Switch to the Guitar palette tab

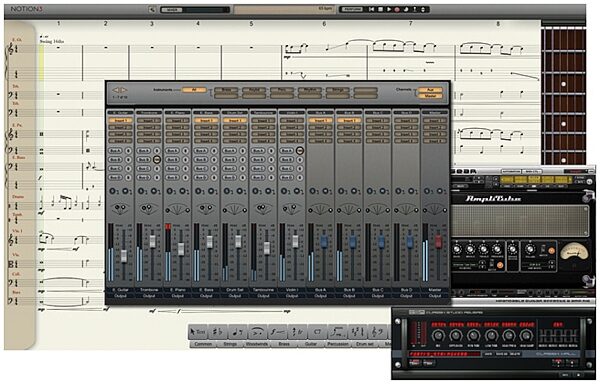pyautogui.click(x=311, y=344)
